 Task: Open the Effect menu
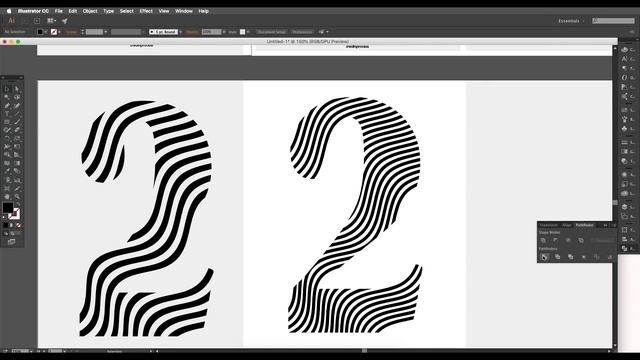coord(146,11)
